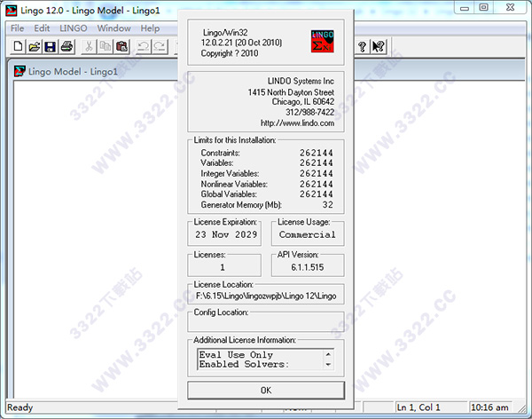532x419 pixels.
Task: Copy selection with the Copy toolbar icon
Action: [106, 46]
